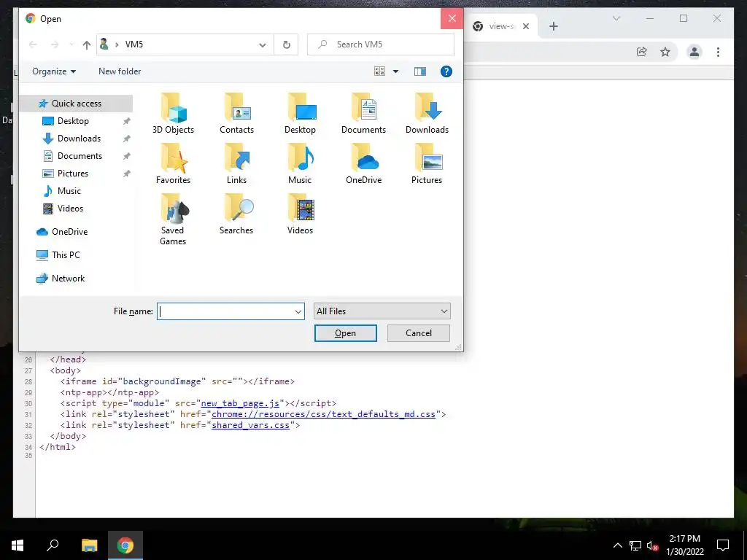Open the Contacts folder

point(237,113)
